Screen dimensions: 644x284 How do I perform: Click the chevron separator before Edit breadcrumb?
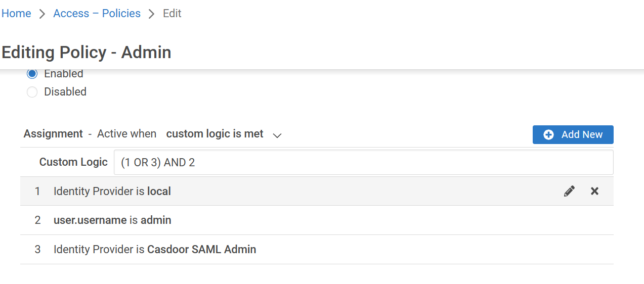[x=152, y=14]
